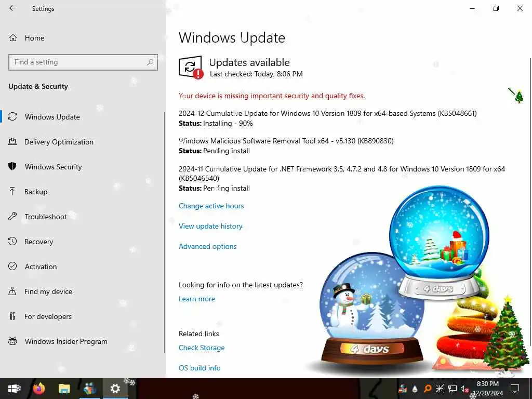Click the Recovery clock icon

click(12, 241)
